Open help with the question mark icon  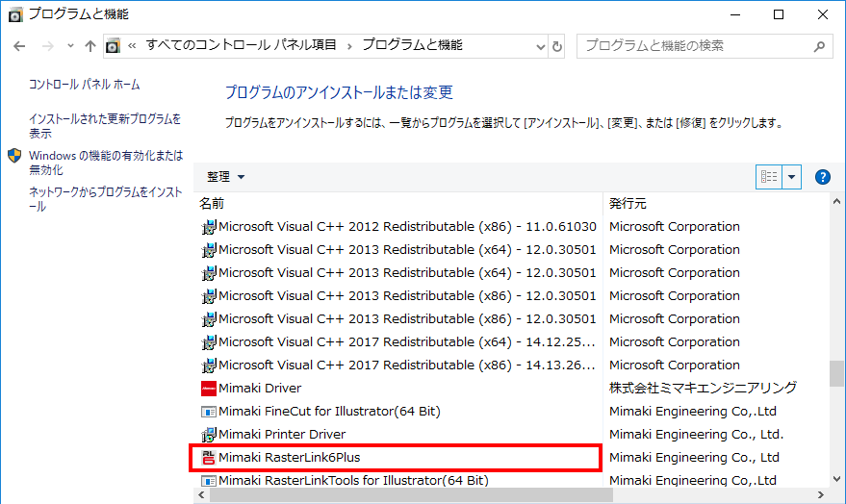[x=822, y=177]
